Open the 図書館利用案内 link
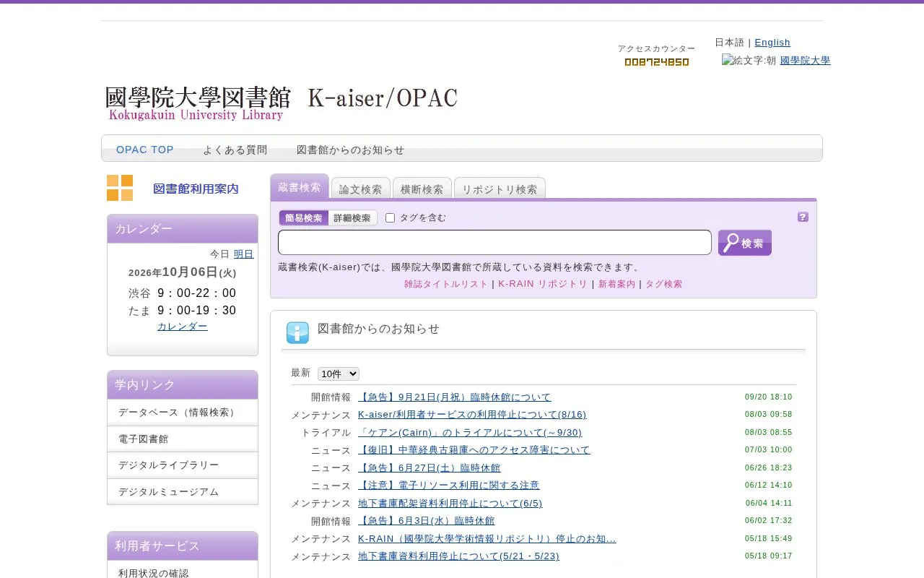The width and height of the screenshot is (924, 578). tap(196, 189)
